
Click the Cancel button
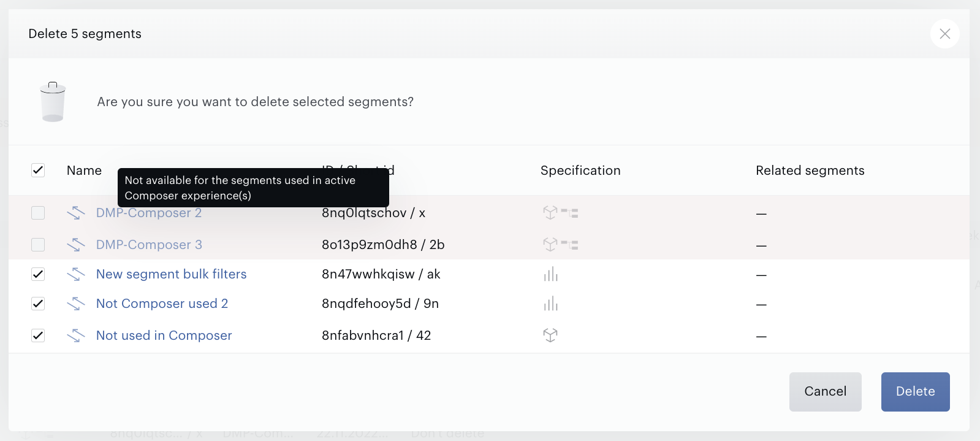825,391
